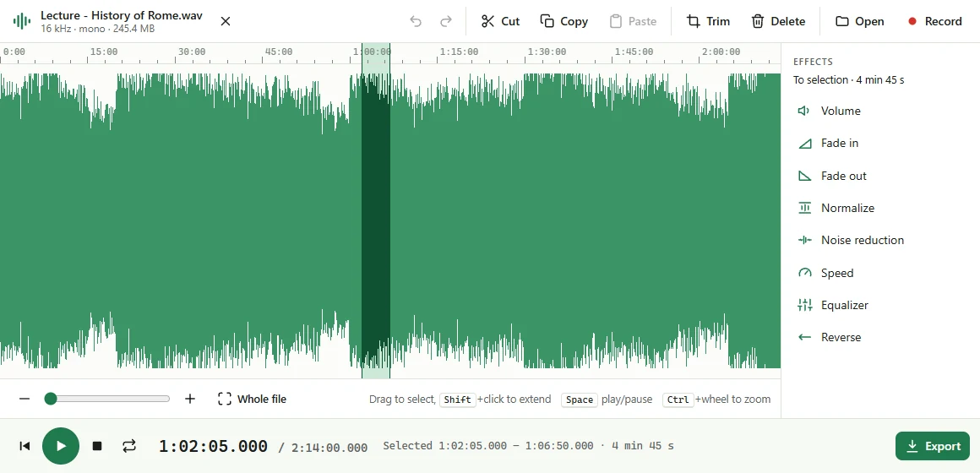Close the Lecture - History of Rome.wav file
The height and width of the screenshot is (473, 980).
(x=226, y=21)
